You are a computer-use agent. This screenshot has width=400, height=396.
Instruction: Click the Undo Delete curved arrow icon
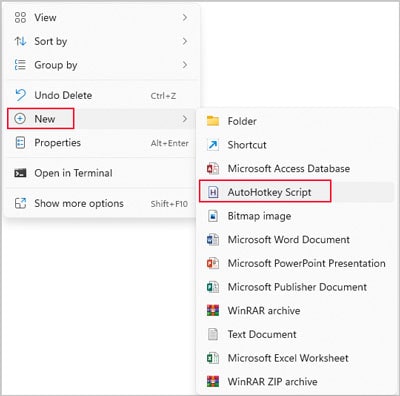(x=20, y=95)
